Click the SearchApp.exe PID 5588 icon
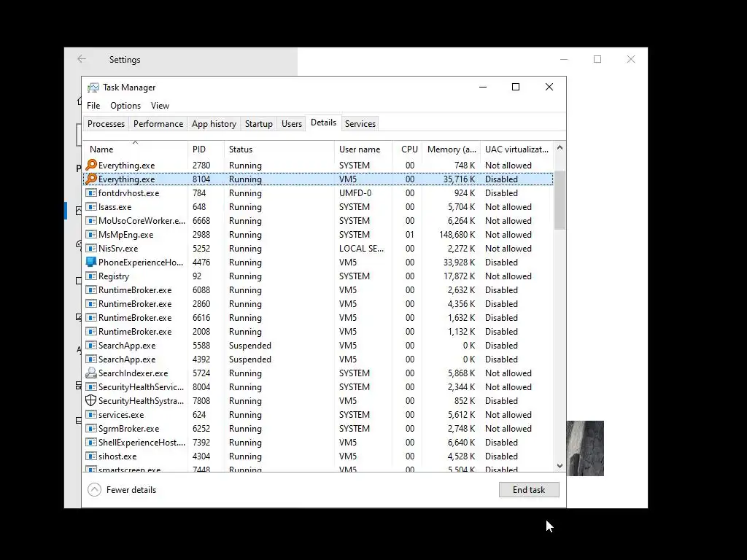The image size is (747, 560). [x=91, y=345]
